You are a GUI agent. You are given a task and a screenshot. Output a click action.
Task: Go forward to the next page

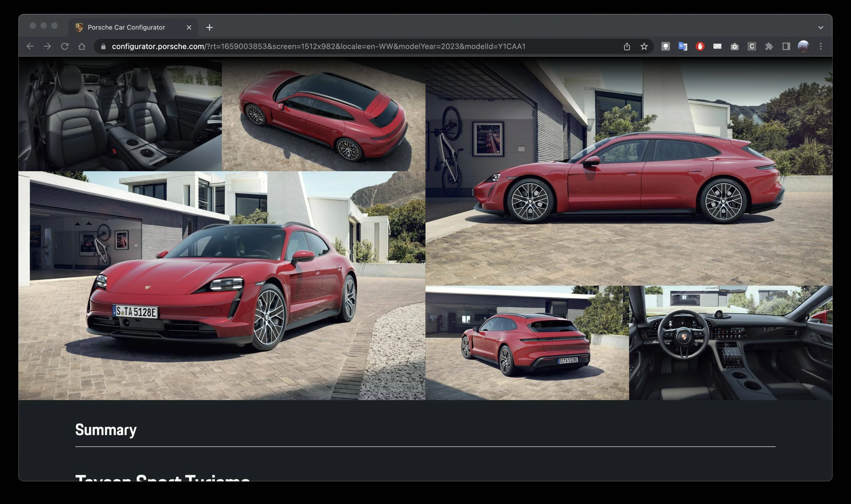point(47,46)
